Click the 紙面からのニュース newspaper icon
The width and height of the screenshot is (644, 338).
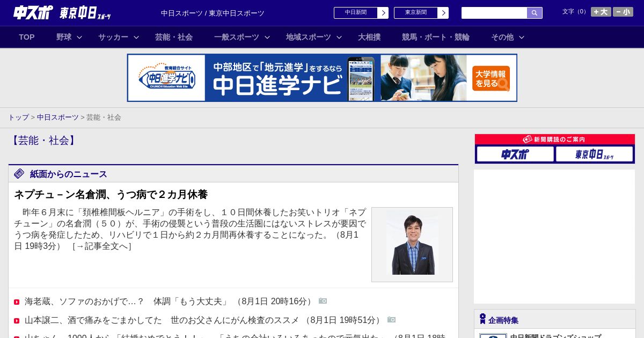[19, 174]
